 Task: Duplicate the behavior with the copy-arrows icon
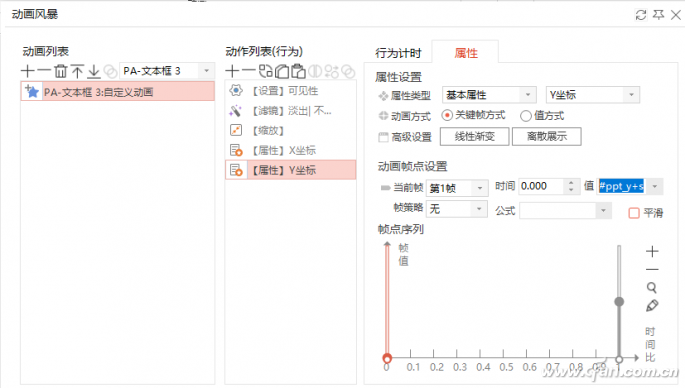point(266,71)
